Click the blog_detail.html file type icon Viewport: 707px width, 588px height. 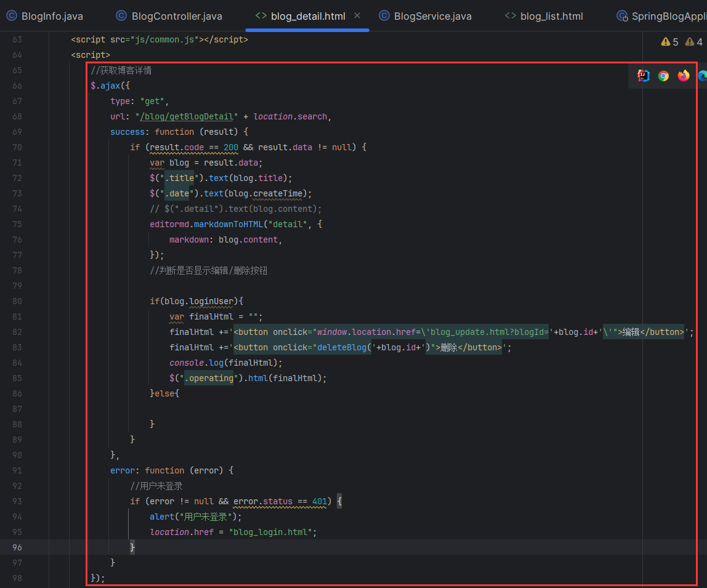click(261, 16)
